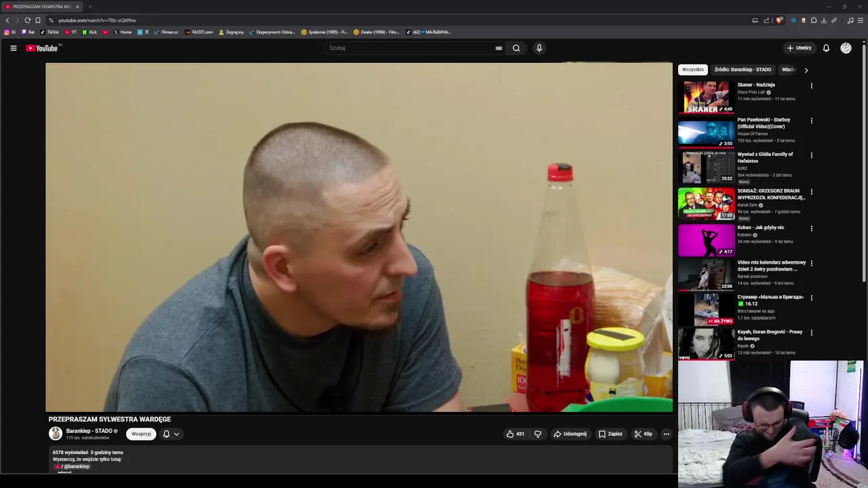This screenshot has height=488, width=868.
Task: Go back in browser history
Action: click(x=7, y=20)
